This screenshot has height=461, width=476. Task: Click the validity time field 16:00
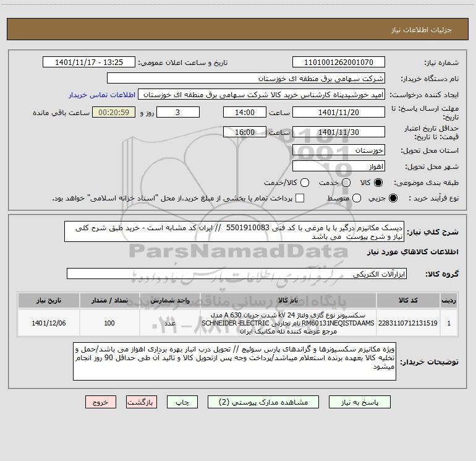(245, 132)
